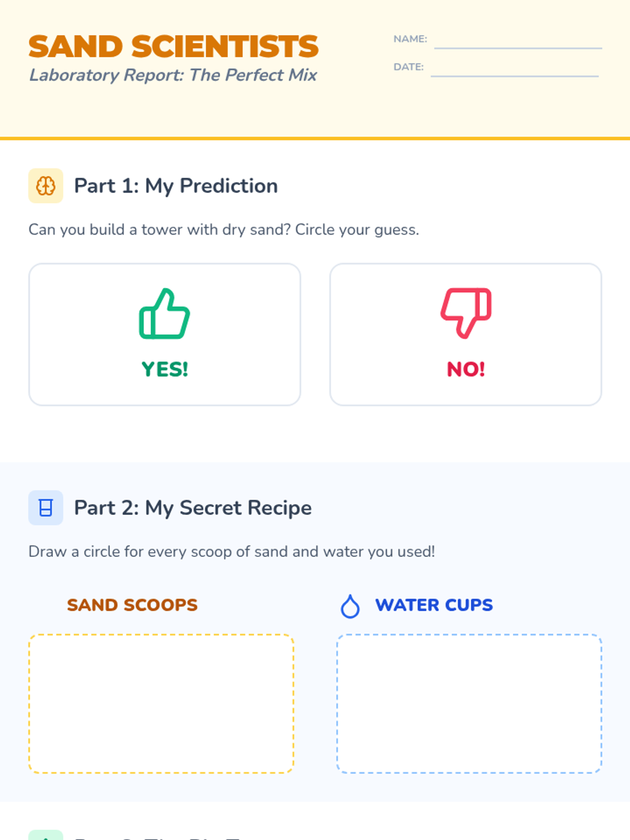This screenshot has height=840, width=630.
Task: Click the Part 2: My Secret Recipe heading
Action: coord(193,508)
